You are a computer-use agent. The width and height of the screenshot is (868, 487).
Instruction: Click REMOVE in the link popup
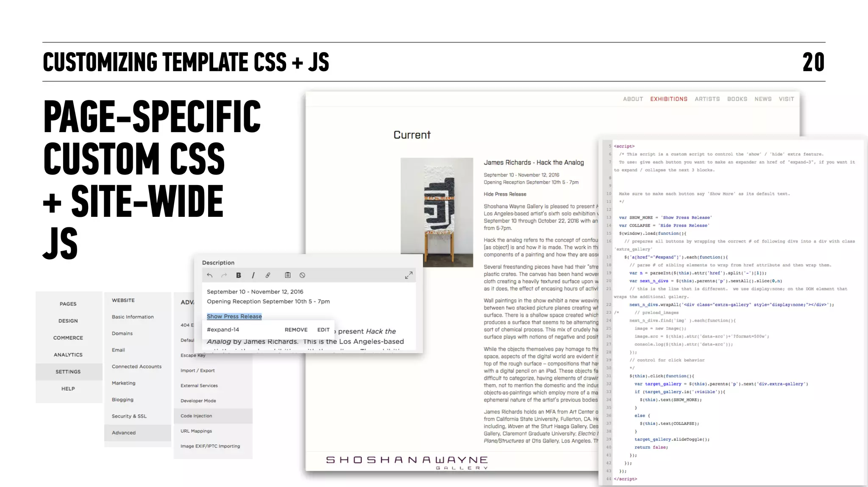[x=296, y=329]
